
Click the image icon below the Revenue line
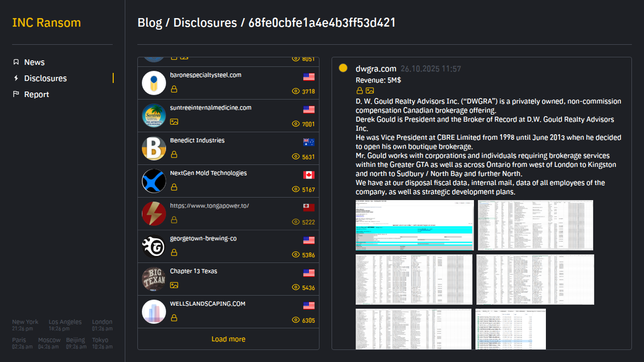[x=370, y=90]
